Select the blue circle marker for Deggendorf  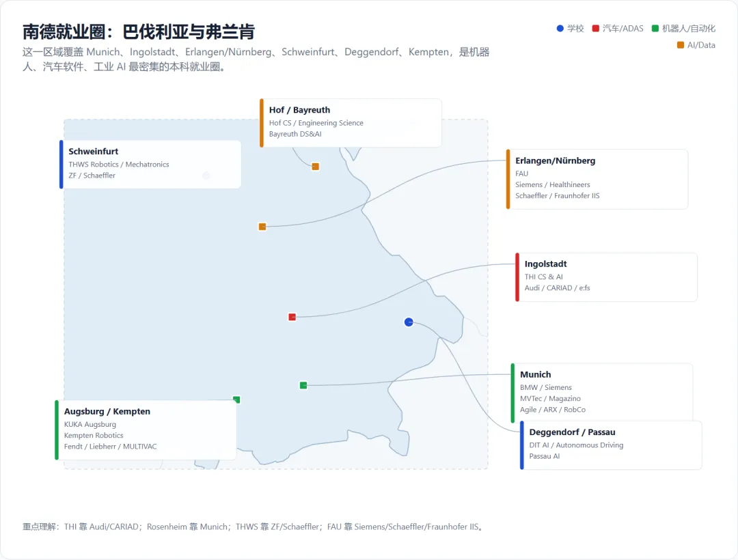pyautogui.click(x=409, y=322)
